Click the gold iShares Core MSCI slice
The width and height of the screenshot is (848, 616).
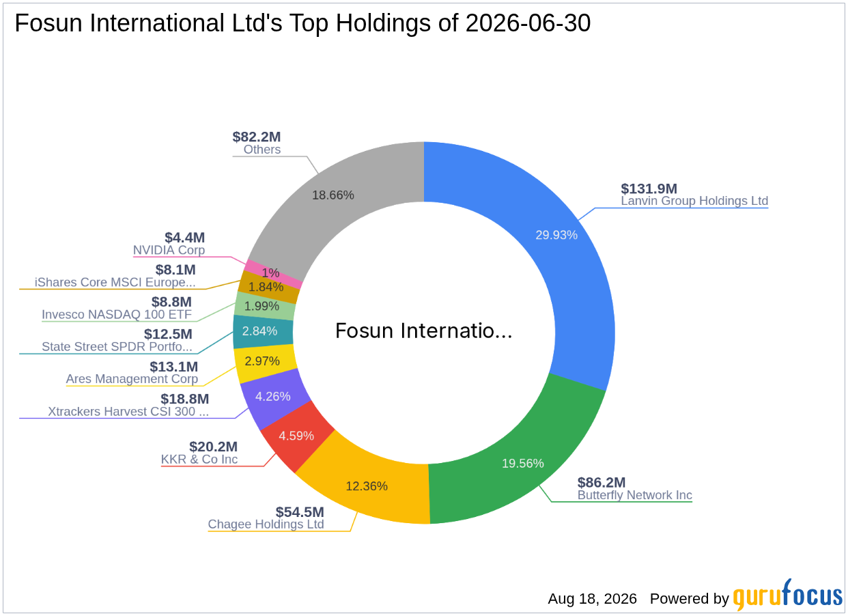click(x=268, y=286)
